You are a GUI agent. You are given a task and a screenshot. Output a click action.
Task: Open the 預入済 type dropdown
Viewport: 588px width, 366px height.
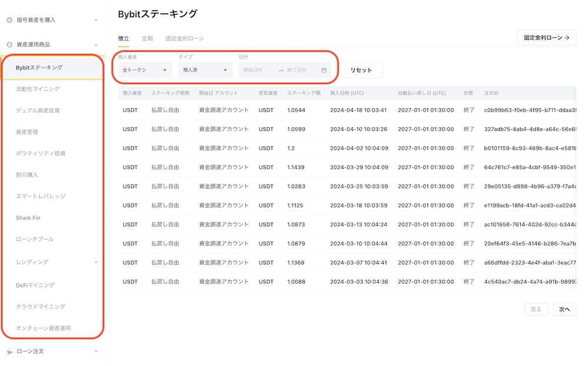(x=205, y=70)
